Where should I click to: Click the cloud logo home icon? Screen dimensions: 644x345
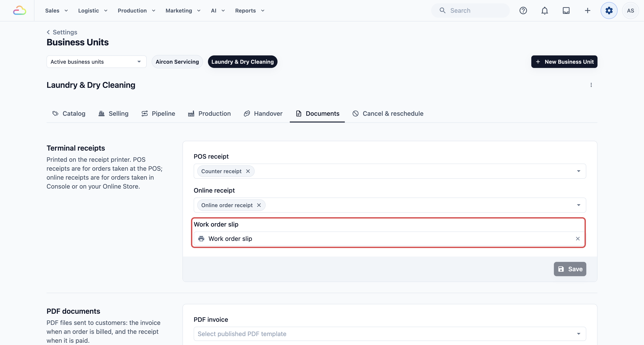19,11
